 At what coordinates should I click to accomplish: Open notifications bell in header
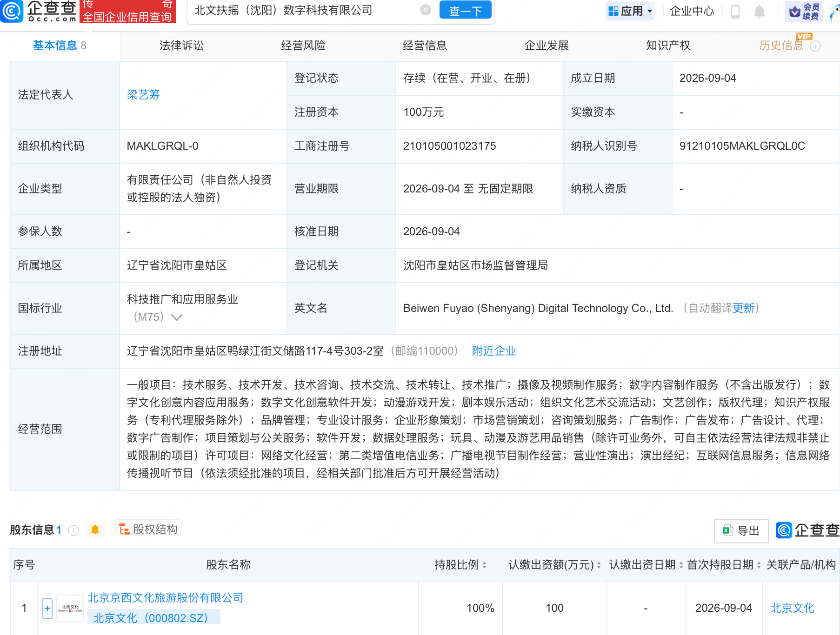coord(759,11)
